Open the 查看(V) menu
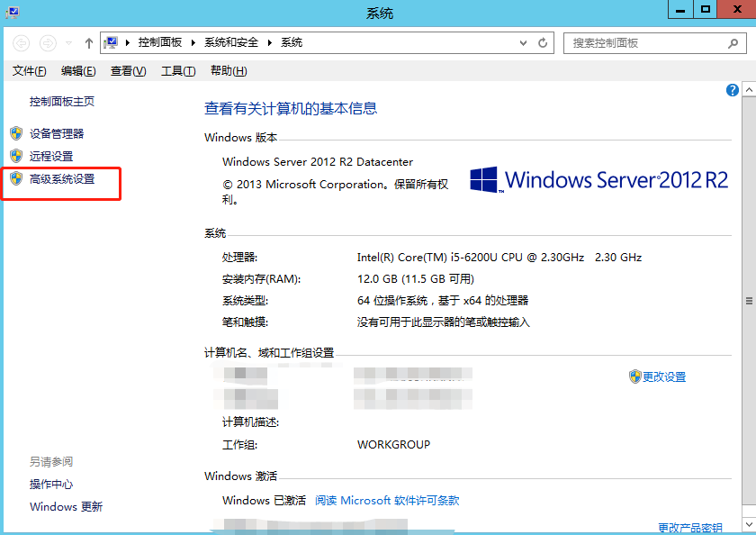 [128, 71]
